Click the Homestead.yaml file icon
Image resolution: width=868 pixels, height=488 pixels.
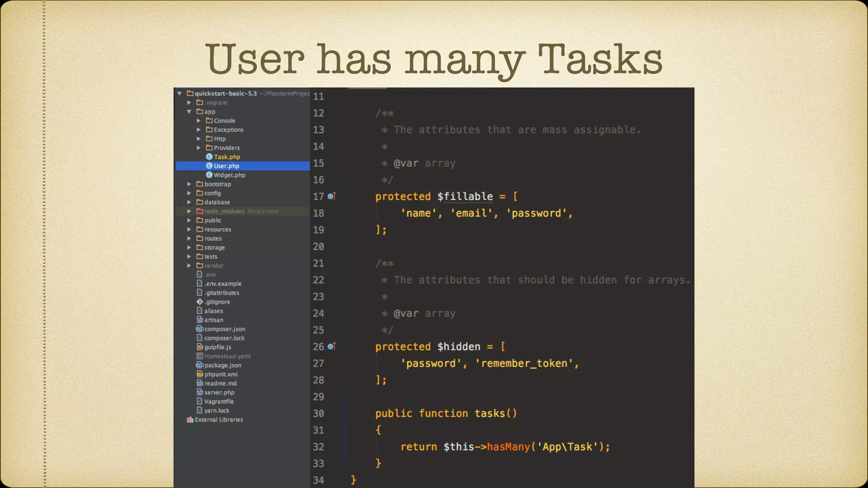tap(200, 356)
